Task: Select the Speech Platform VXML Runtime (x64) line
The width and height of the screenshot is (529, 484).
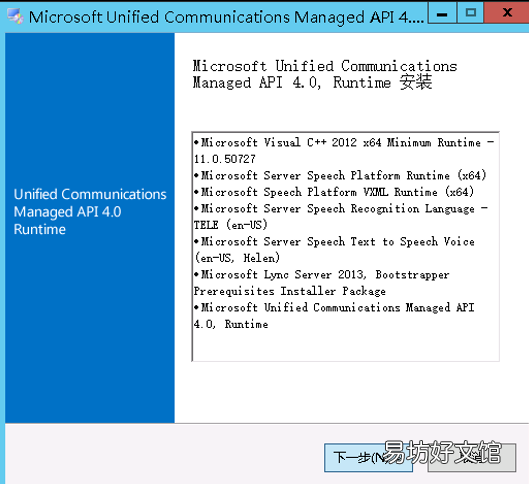Action: pyautogui.click(x=334, y=192)
